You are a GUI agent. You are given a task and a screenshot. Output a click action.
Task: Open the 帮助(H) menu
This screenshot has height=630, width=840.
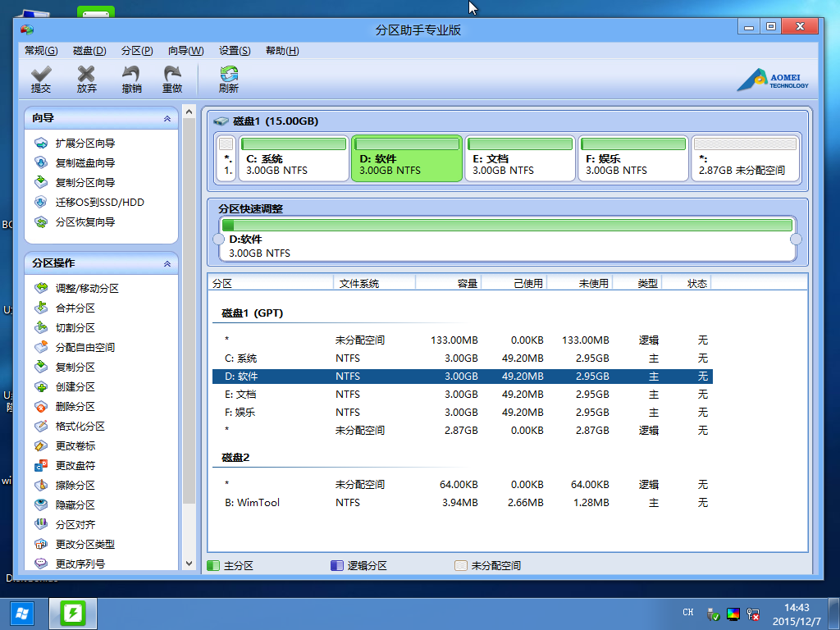pos(282,51)
